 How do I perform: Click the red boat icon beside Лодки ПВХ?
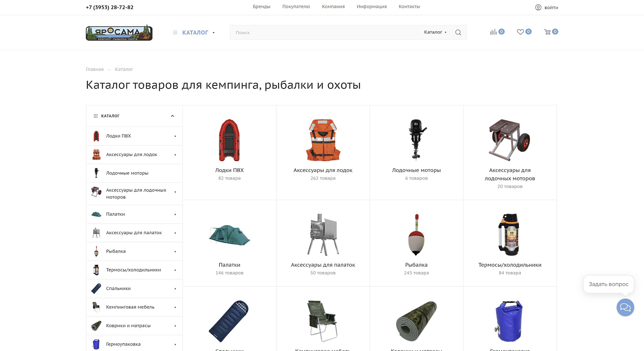96,136
